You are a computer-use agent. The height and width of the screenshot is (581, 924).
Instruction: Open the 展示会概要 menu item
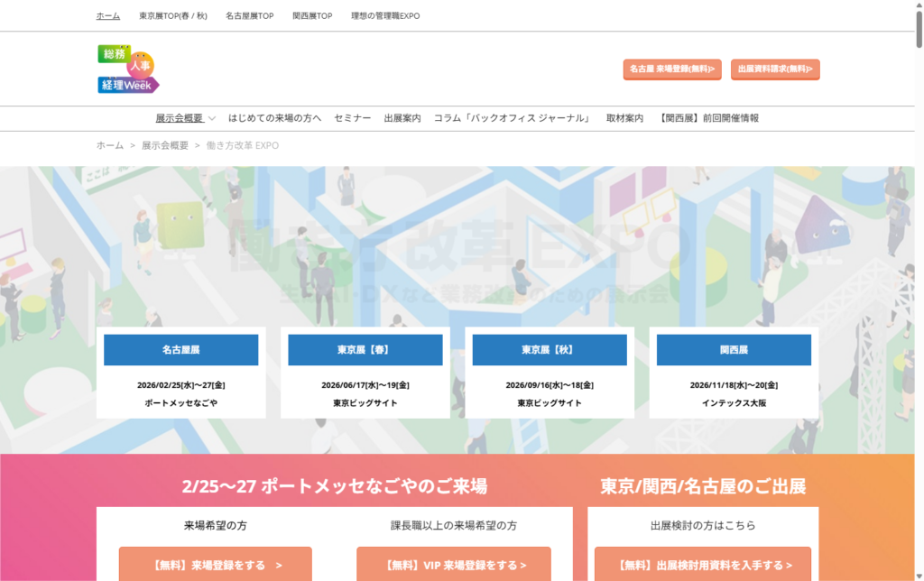(x=179, y=118)
